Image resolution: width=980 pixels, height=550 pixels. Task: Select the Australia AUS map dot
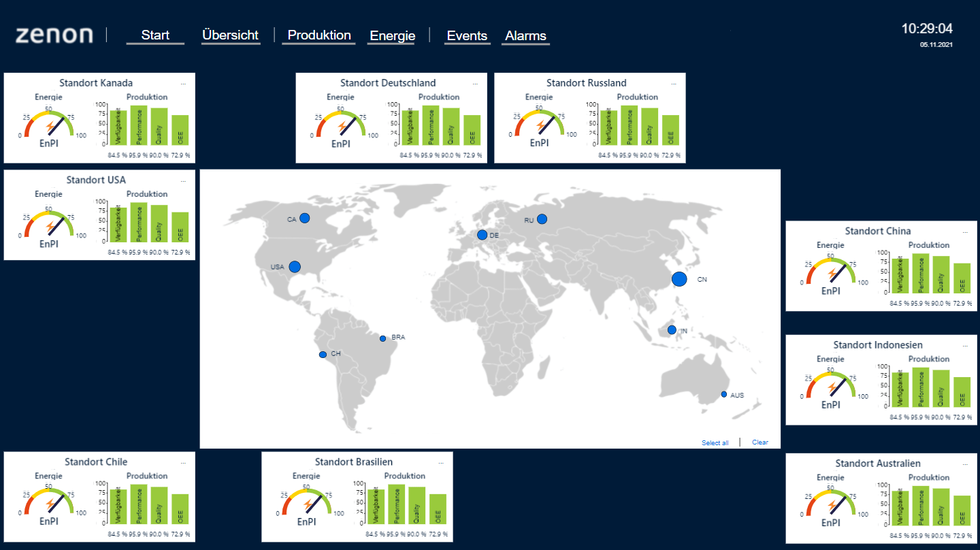click(x=724, y=395)
